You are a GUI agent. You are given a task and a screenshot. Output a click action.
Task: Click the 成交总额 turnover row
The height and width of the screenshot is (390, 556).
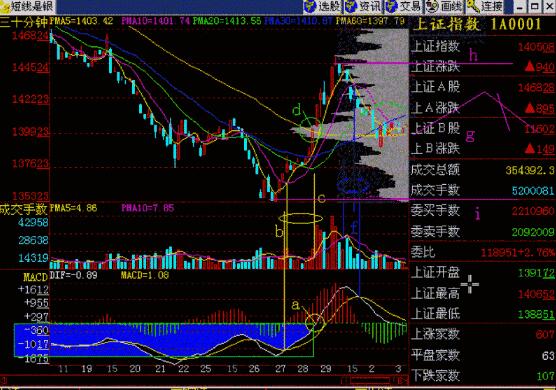pyautogui.click(x=482, y=170)
